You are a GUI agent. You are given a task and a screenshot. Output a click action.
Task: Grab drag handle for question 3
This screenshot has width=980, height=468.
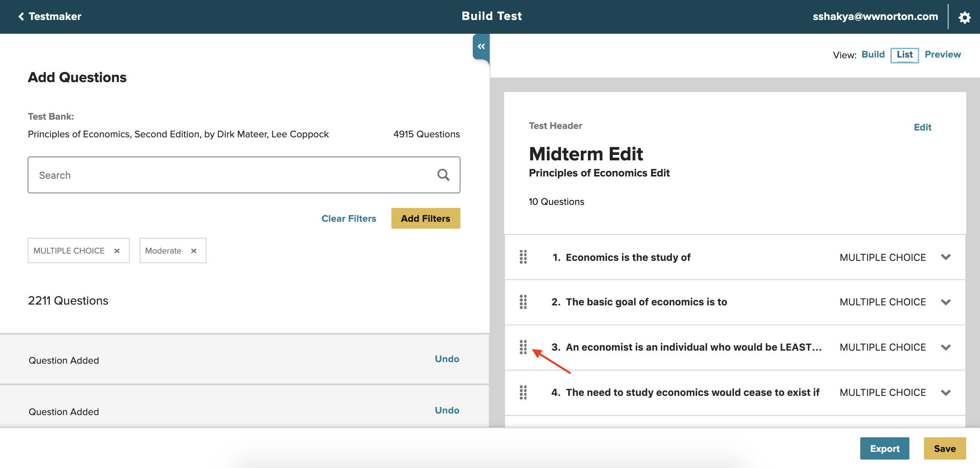[x=523, y=347]
